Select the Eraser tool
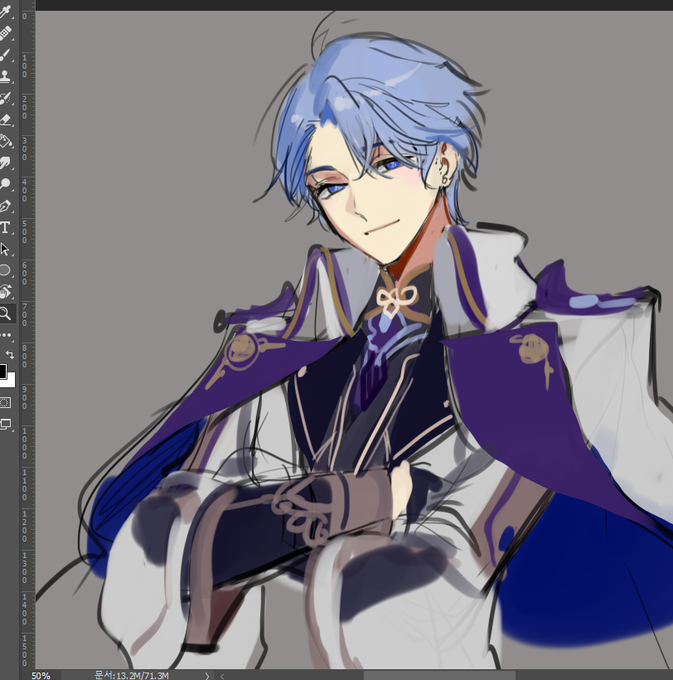 5,120
